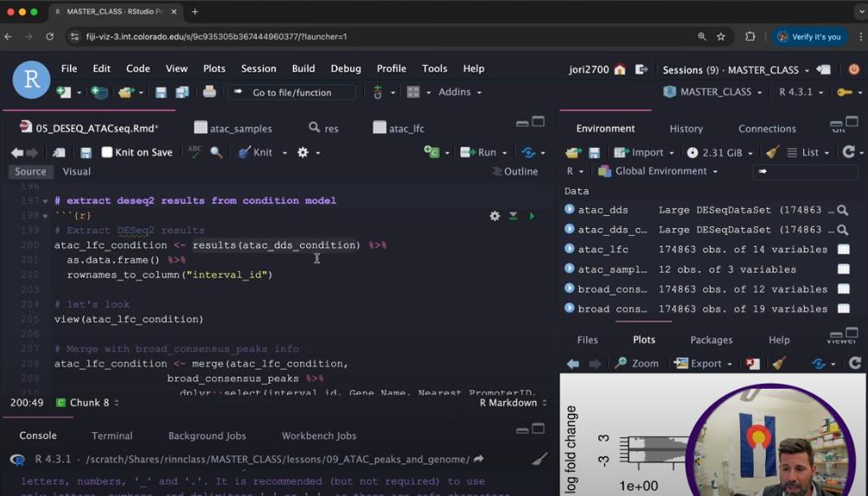868x496 pixels.
Task: Open Global Environment dropdown
Action: point(659,171)
